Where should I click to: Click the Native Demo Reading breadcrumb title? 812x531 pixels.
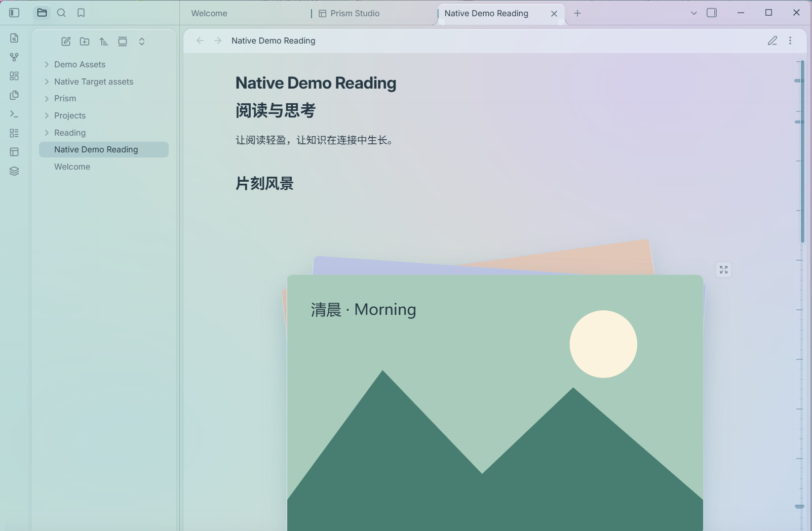pos(274,40)
